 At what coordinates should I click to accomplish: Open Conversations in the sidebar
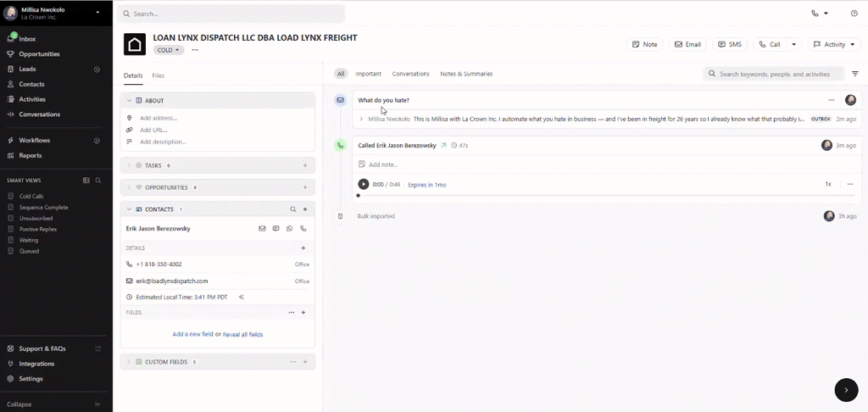pos(39,114)
